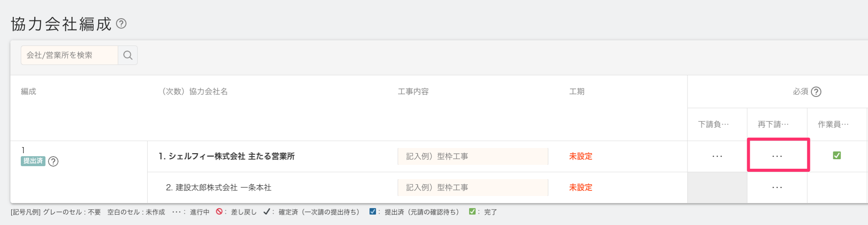This screenshot has height=225, width=868.
Task: Click 未設定 工期 link for 建設太郎株式会社
Action: tap(580, 187)
